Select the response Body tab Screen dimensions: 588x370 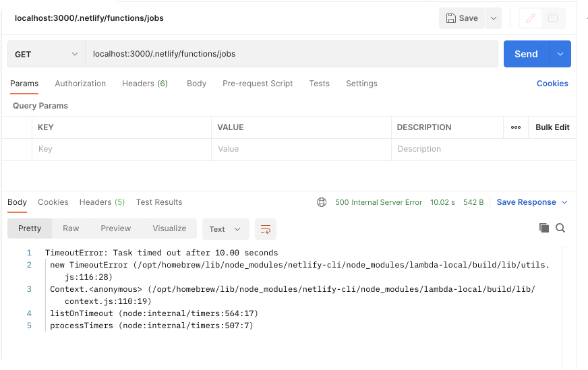[18, 202]
